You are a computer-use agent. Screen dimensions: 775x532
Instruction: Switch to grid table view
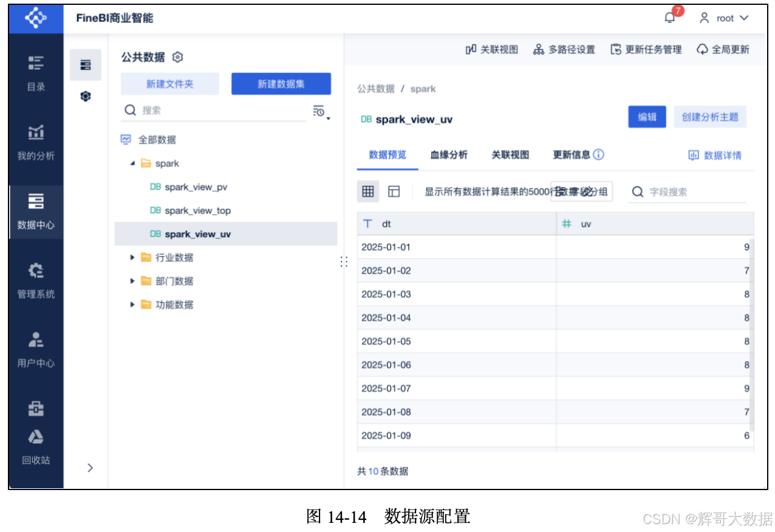(x=368, y=191)
